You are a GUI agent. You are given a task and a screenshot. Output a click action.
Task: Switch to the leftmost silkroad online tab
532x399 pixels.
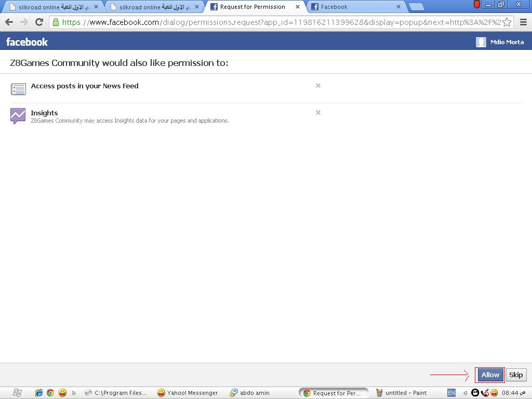54,7
